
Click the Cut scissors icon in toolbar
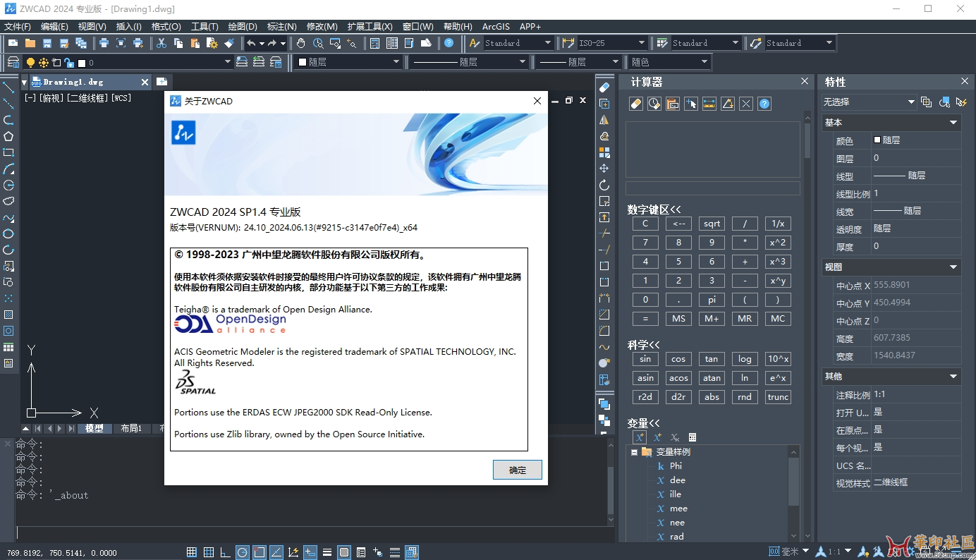pyautogui.click(x=161, y=43)
